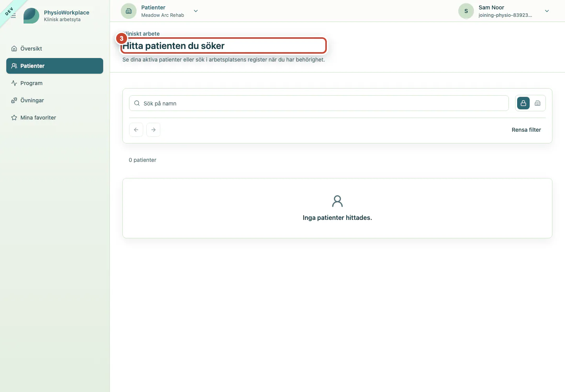Click the 'Hitta patienten du söker' heading

click(173, 46)
